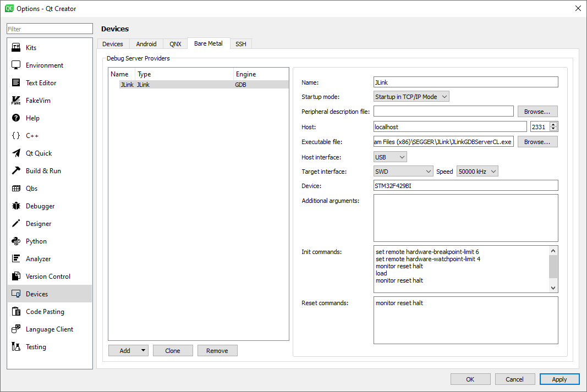Open the Target interface SWD dropdown
This screenshot has height=392, width=587.
point(403,171)
